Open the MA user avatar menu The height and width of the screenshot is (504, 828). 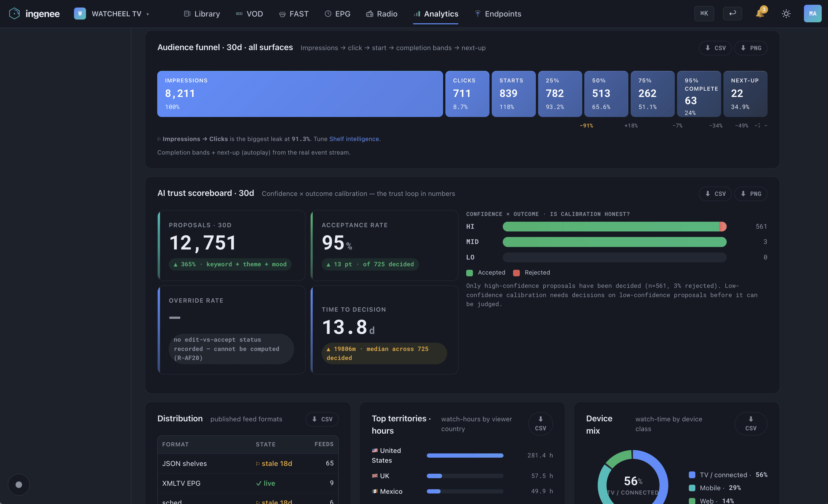[x=812, y=14]
